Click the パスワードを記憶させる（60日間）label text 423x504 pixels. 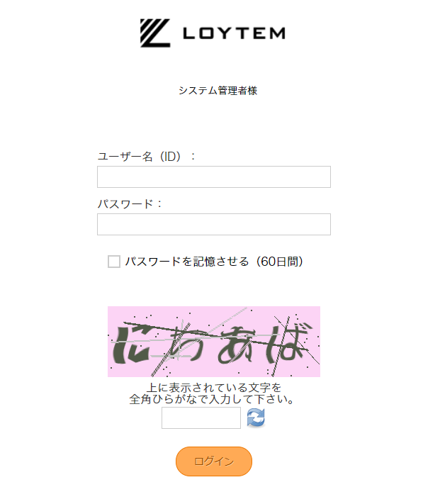tap(214, 262)
